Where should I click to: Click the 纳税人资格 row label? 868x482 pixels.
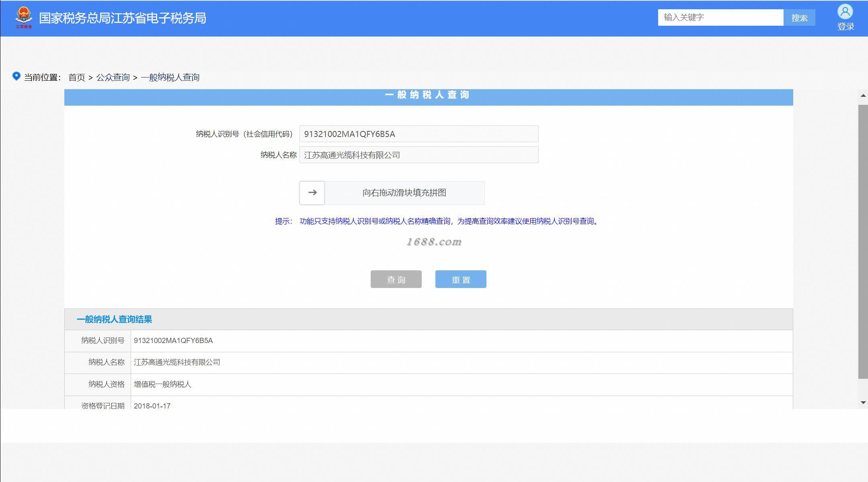(107, 384)
